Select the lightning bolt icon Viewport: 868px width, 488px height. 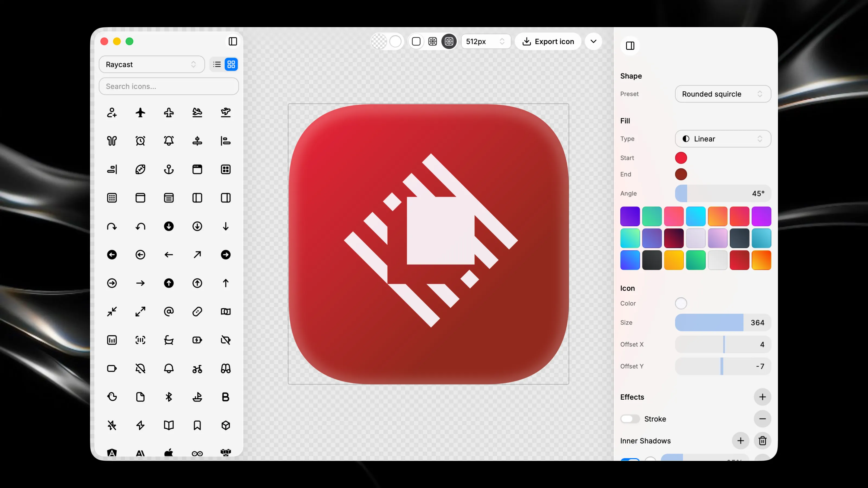(x=140, y=425)
